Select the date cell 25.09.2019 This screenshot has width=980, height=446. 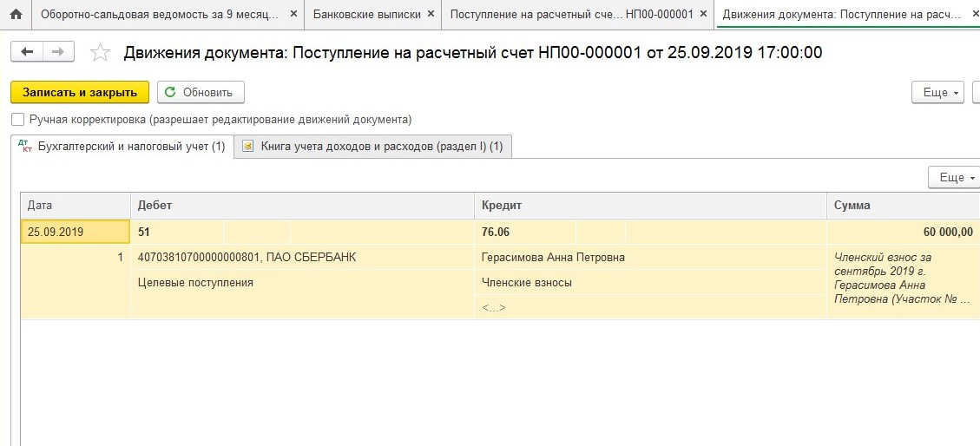pyautogui.click(x=75, y=233)
